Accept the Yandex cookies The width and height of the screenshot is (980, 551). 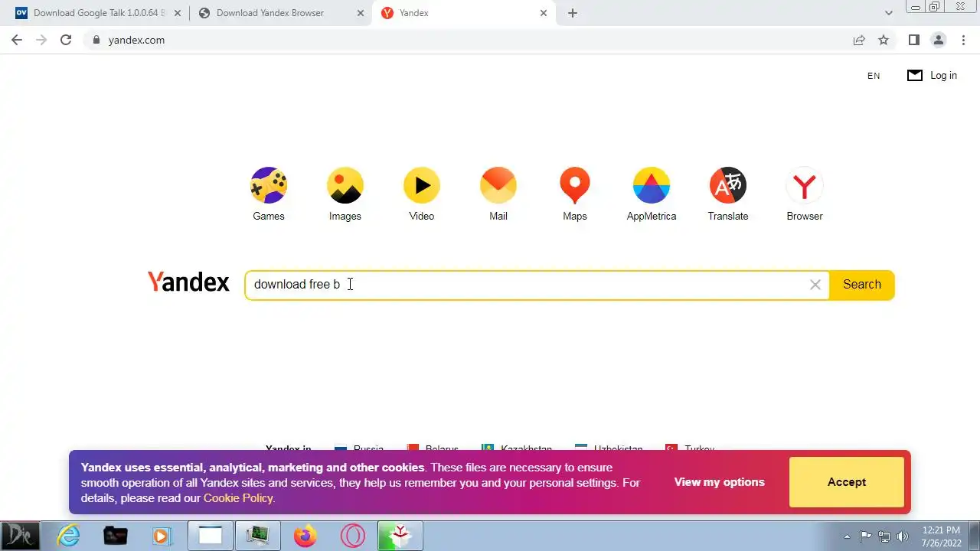click(847, 482)
